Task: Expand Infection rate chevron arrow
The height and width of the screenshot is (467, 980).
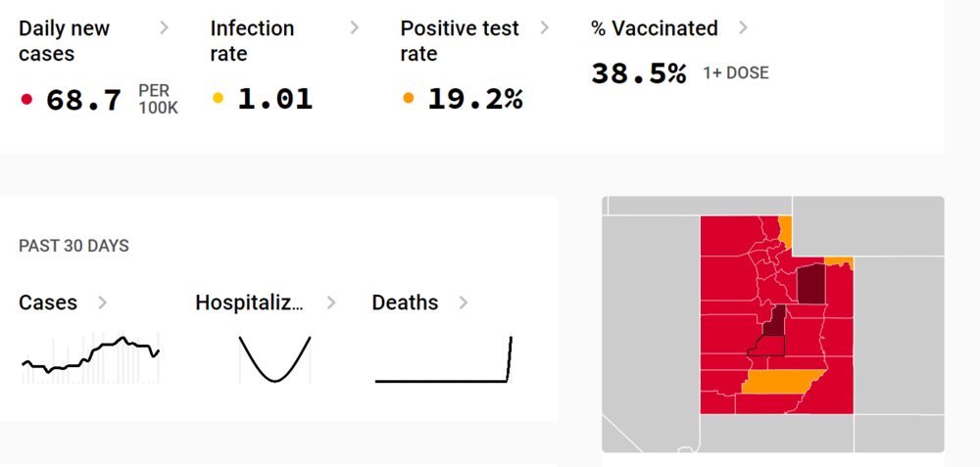Action: click(x=354, y=28)
